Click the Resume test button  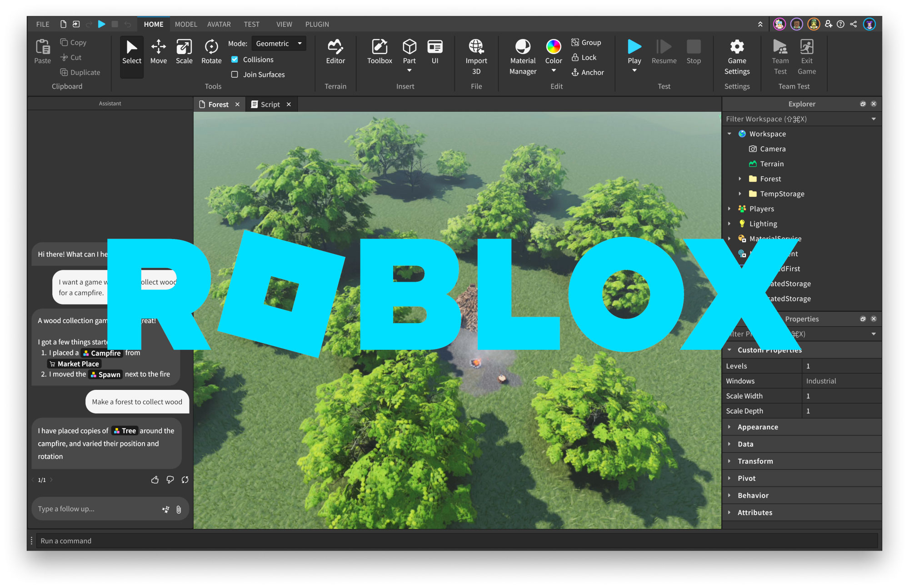tap(664, 52)
